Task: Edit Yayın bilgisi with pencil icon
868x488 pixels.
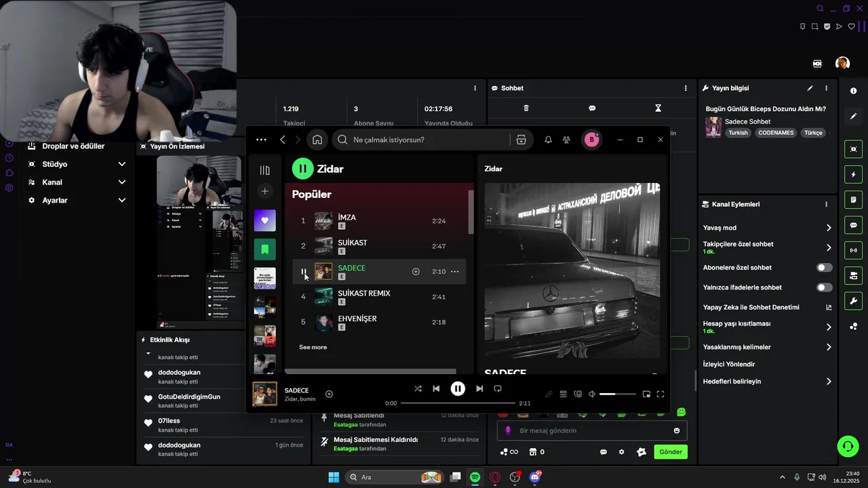Action: click(x=810, y=88)
